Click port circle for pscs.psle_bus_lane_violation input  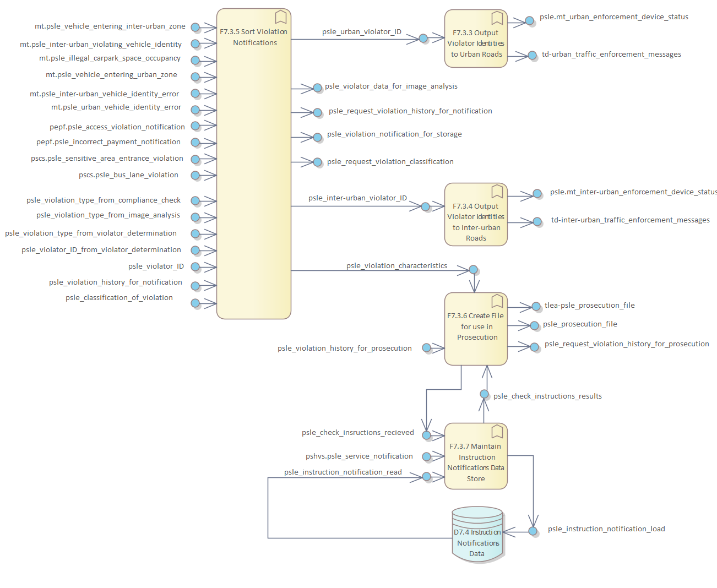tap(195, 176)
